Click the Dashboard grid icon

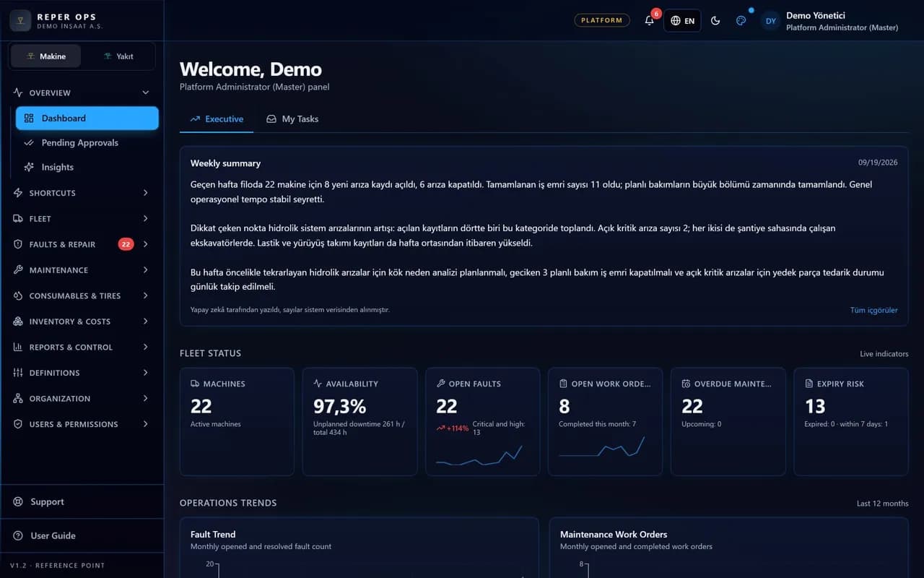point(29,118)
